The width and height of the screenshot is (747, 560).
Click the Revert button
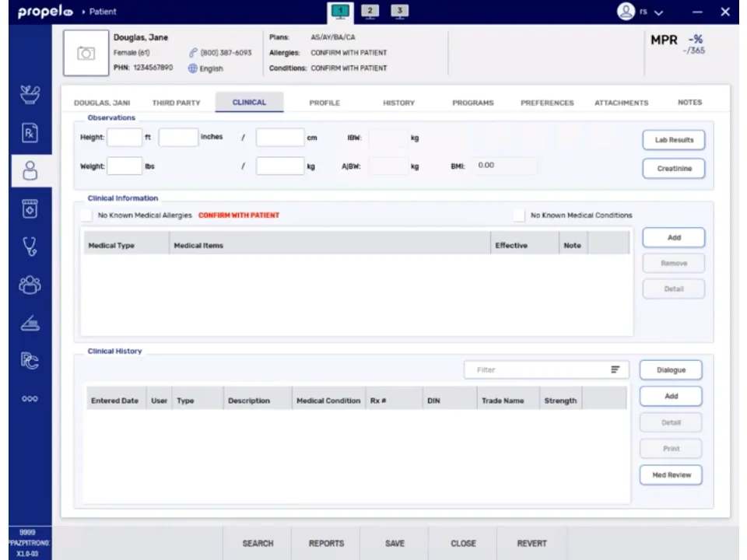[x=531, y=544]
